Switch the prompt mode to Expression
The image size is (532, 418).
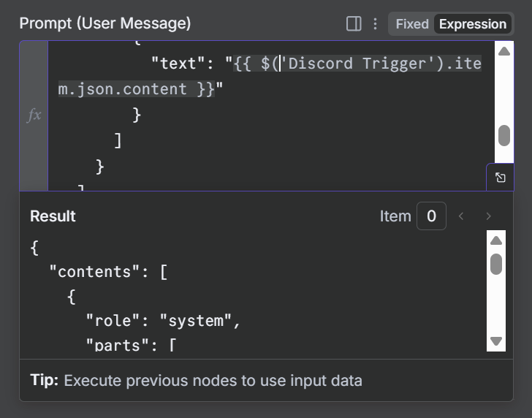tap(472, 24)
